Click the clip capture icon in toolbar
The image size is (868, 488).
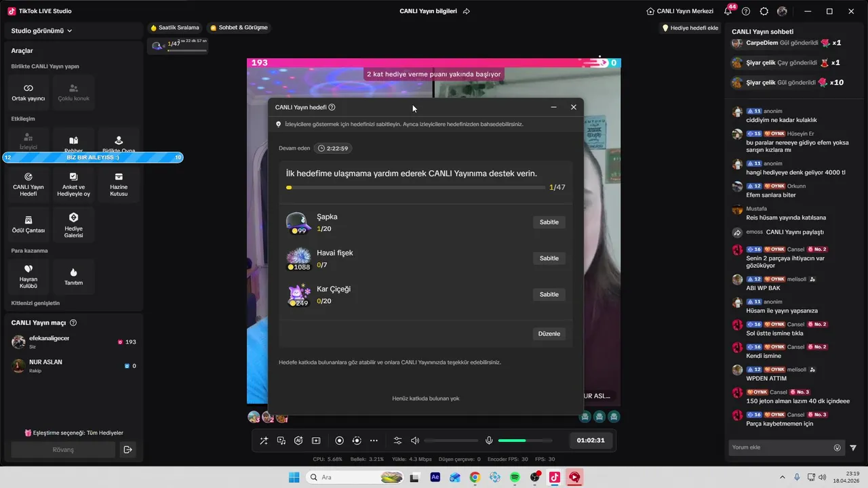pyautogui.click(x=316, y=441)
